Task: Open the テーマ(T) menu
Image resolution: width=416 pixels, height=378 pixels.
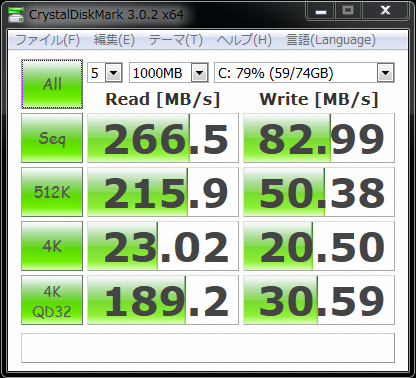Action: coord(176,40)
